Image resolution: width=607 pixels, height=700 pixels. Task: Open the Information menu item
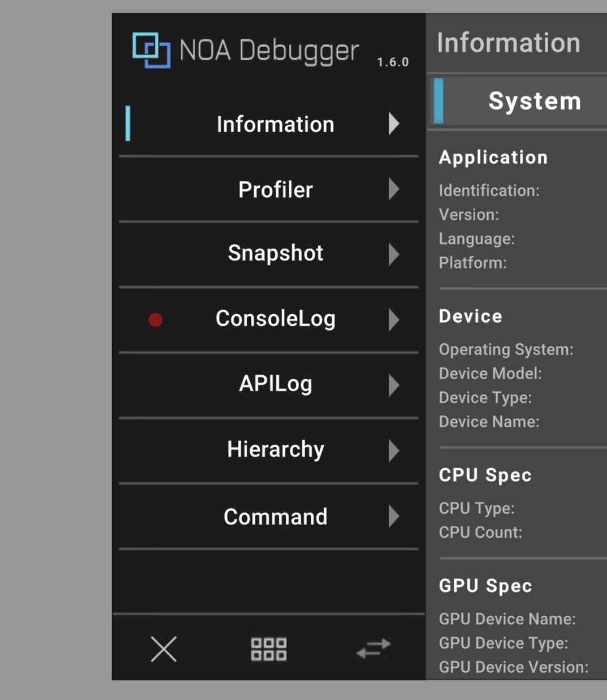268,124
